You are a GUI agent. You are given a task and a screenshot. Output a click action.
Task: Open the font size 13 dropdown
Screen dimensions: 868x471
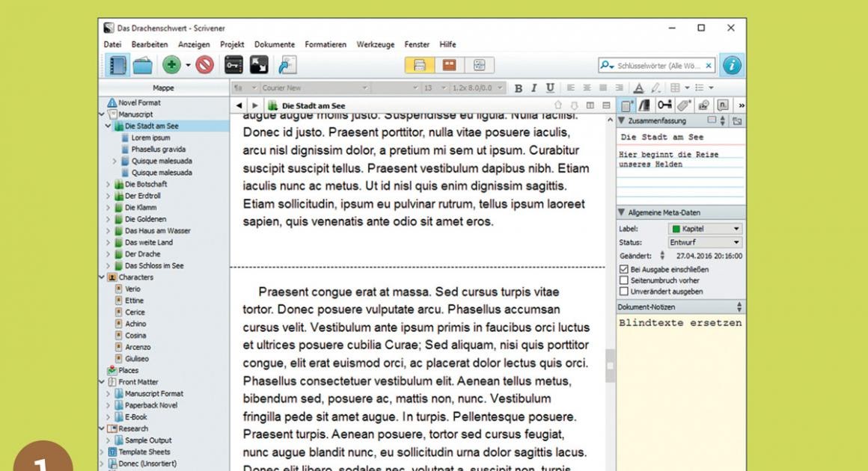[435, 88]
